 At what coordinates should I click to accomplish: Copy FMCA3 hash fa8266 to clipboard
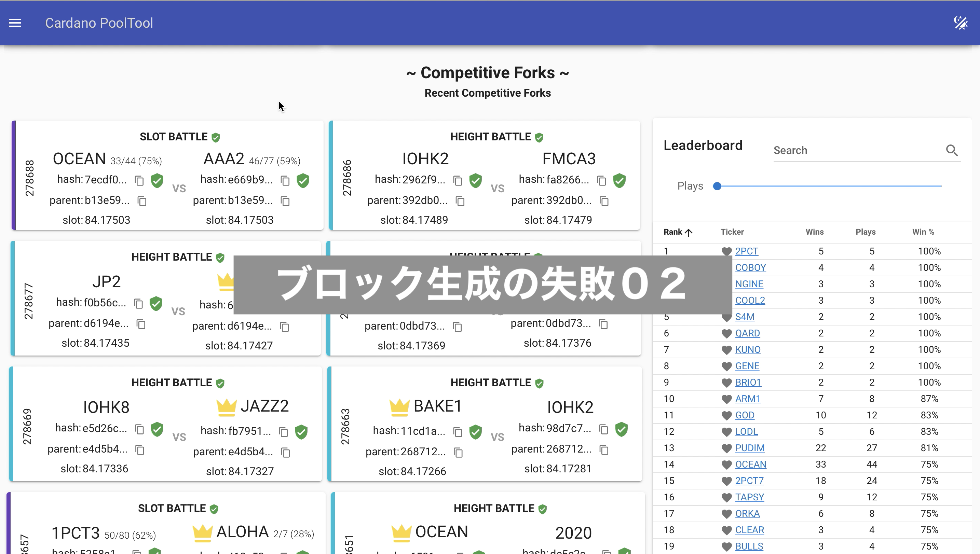click(x=602, y=181)
